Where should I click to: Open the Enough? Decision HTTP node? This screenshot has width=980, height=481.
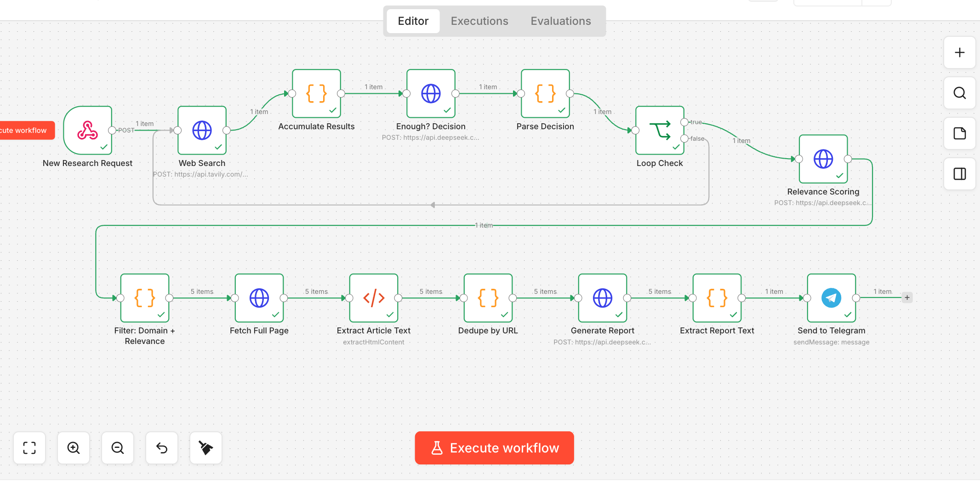pos(431,93)
